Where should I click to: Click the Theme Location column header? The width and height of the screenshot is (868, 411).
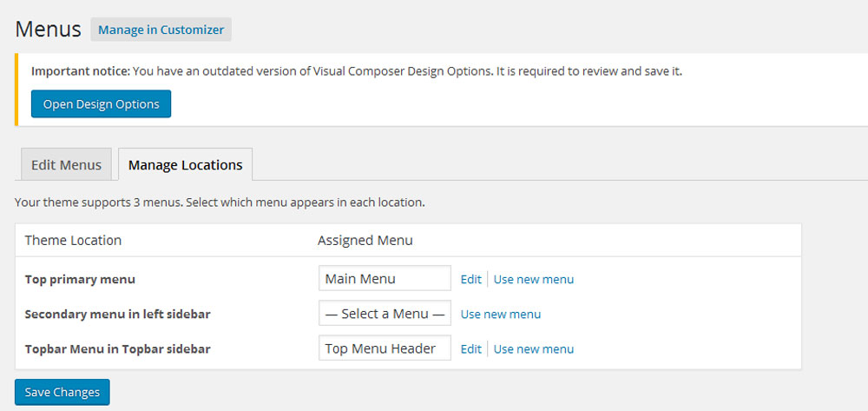tap(73, 240)
